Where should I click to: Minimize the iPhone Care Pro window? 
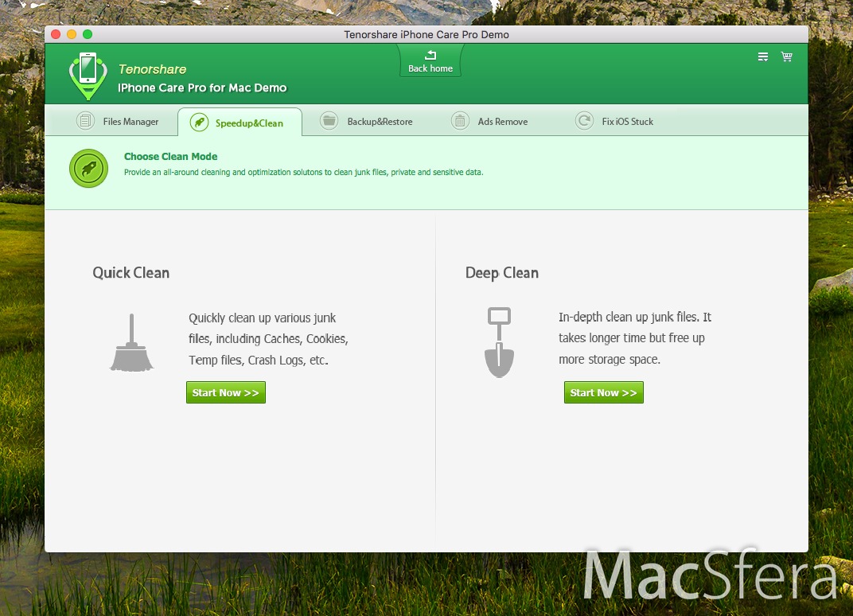coord(72,34)
